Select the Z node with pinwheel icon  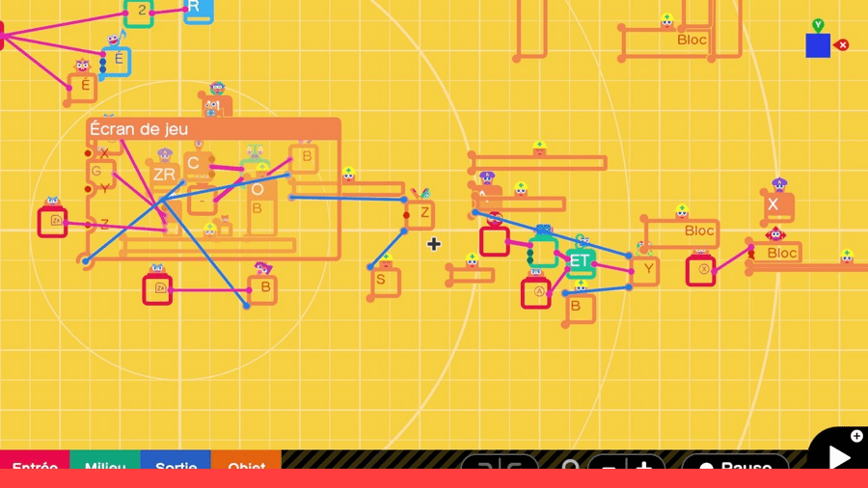(421, 214)
